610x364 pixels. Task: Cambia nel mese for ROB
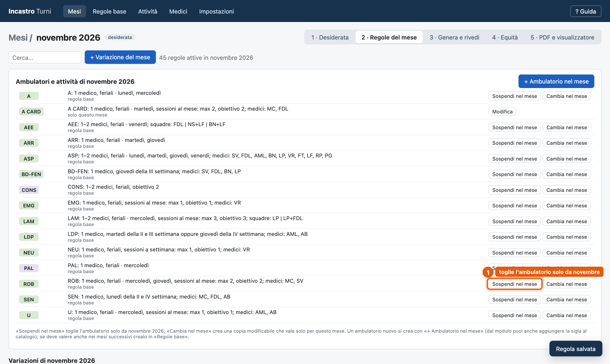point(567,284)
